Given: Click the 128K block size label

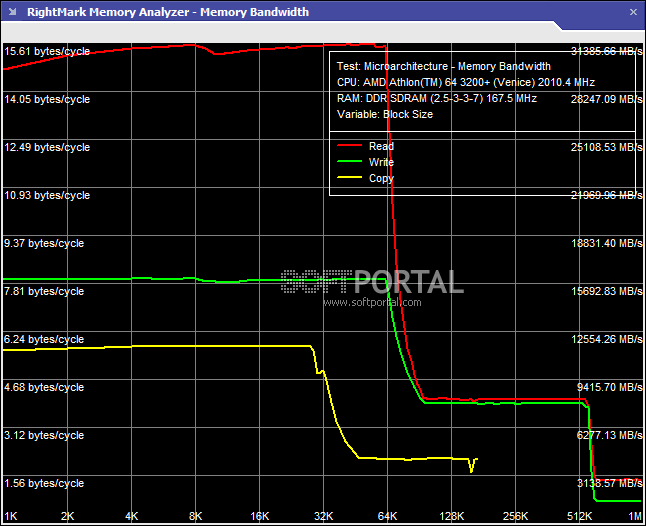Looking at the screenshot, I should point(452,516).
